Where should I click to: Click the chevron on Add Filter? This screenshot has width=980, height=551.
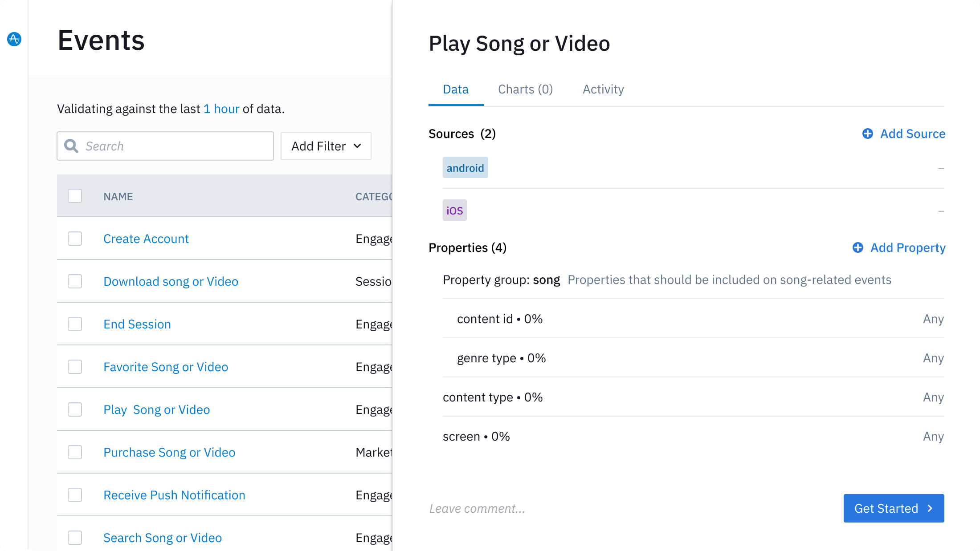point(357,146)
